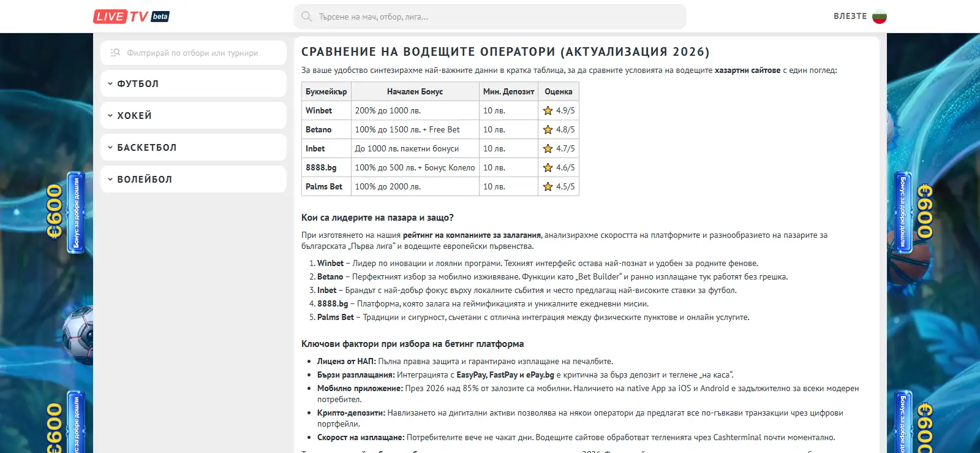Click the filter icon in sidebar search
Screen dimensions: 980x453
tap(115, 53)
